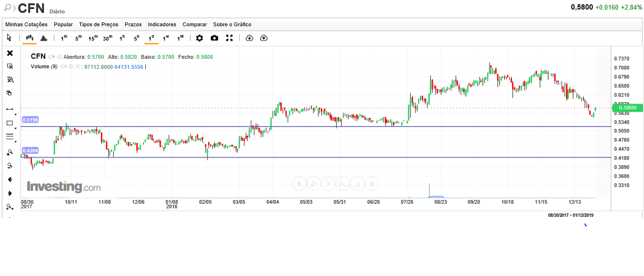Expand the horizontal lines tool options
The width and height of the screenshot is (644, 276).
pos(15,142)
